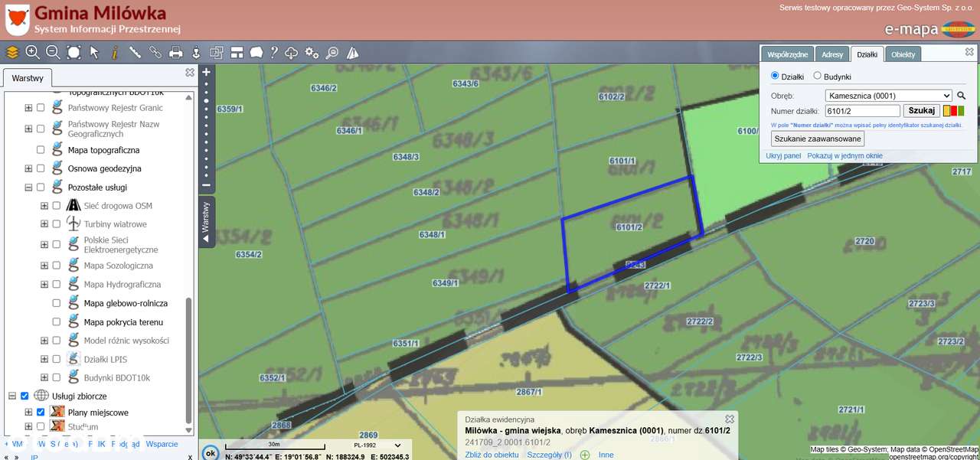Open the PL-1992 coordinate system dropdown
980x460 pixels.
tap(377, 445)
